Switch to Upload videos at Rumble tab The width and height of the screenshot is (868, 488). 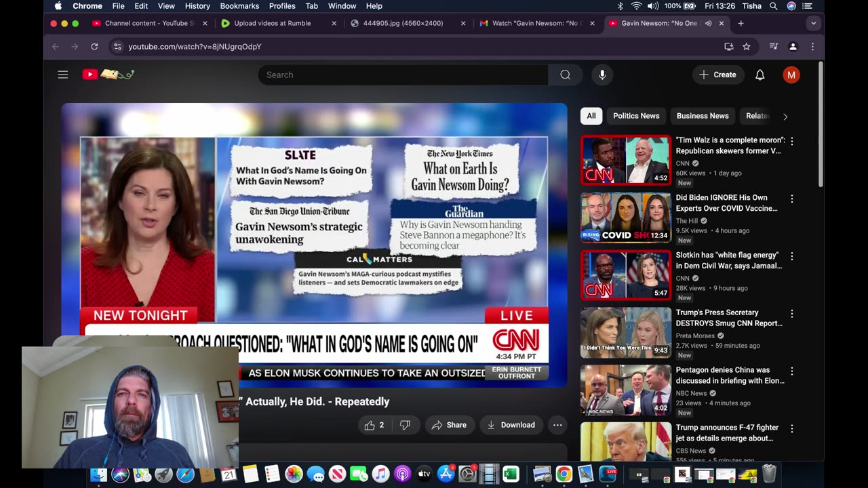coord(279,23)
